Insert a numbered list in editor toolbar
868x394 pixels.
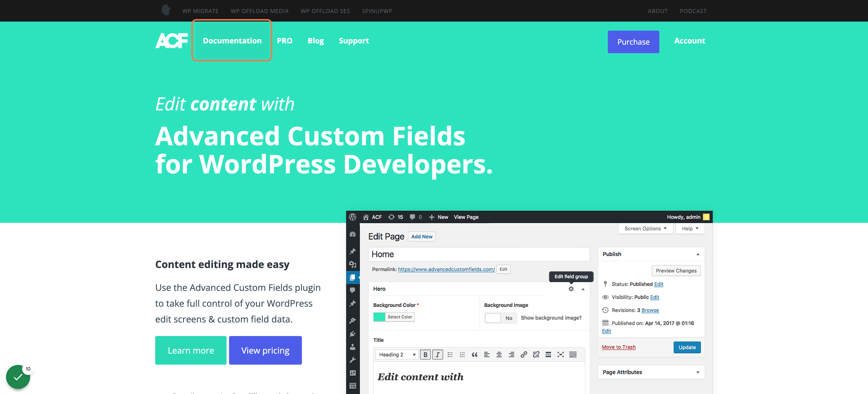[462, 355]
